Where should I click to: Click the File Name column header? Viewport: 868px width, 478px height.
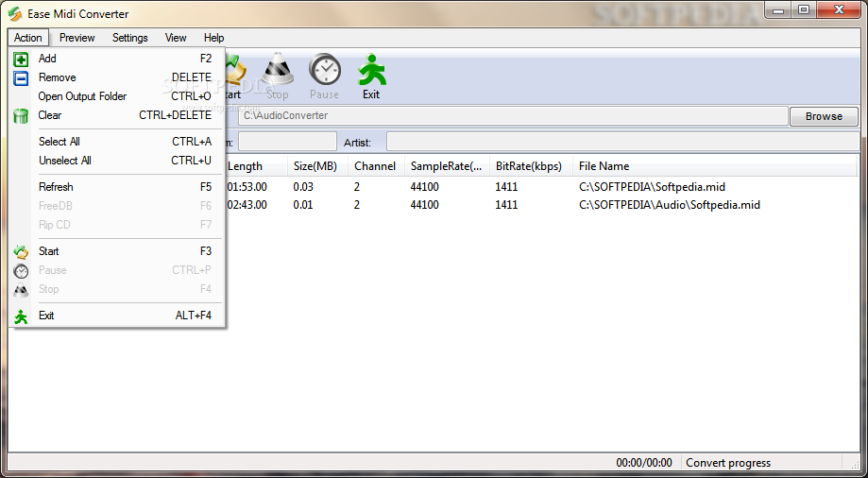(x=715, y=166)
